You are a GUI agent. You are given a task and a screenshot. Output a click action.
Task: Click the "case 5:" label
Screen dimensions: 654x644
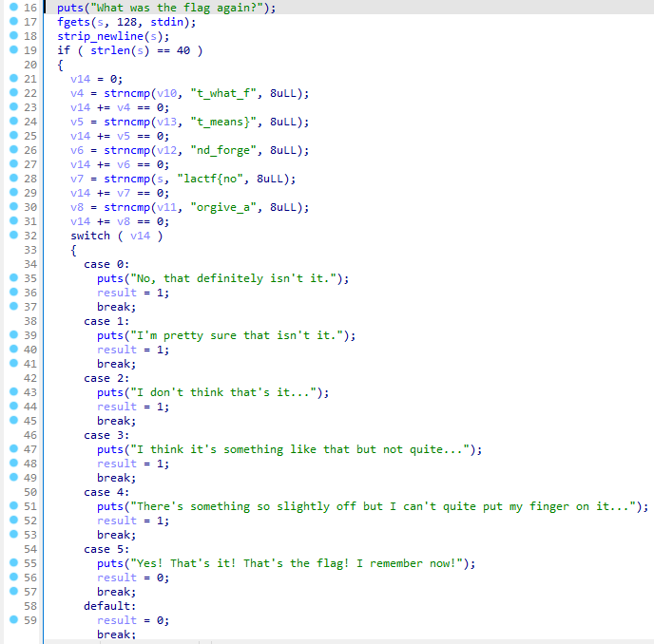[106, 549]
